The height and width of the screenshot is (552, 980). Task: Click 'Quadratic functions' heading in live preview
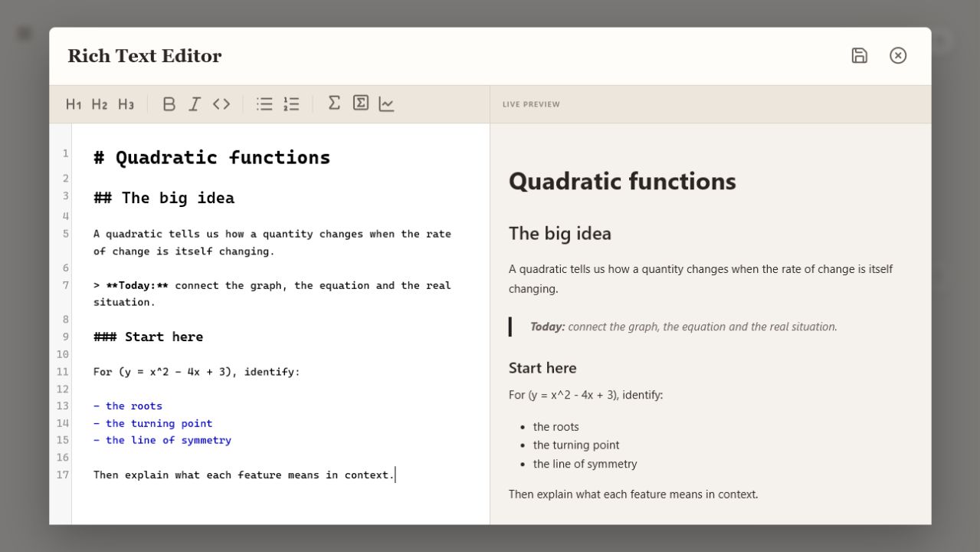tap(622, 182)
